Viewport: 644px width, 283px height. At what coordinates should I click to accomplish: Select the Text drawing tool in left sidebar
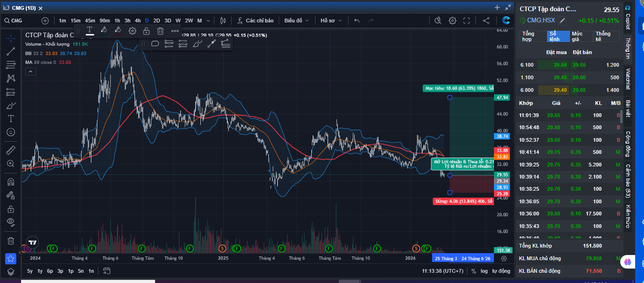(x=11, y=119)
